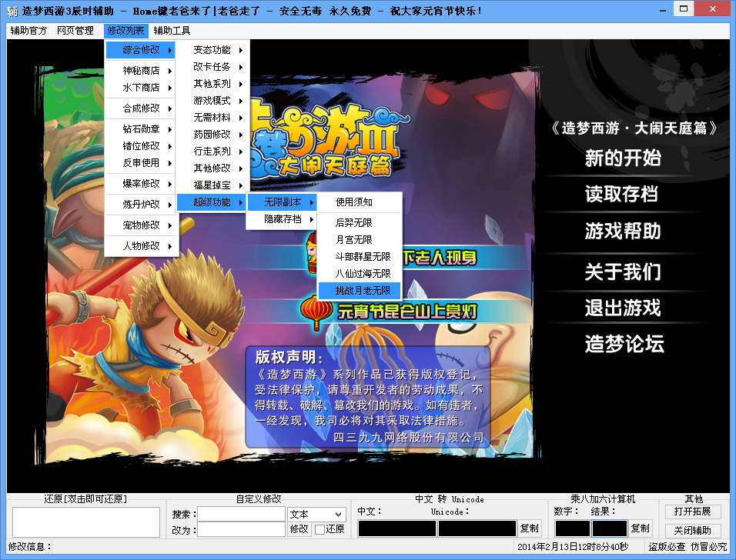Click the 数字 calculator input box
The height and width of the screenshot is (560, 736).
point(572,528)
